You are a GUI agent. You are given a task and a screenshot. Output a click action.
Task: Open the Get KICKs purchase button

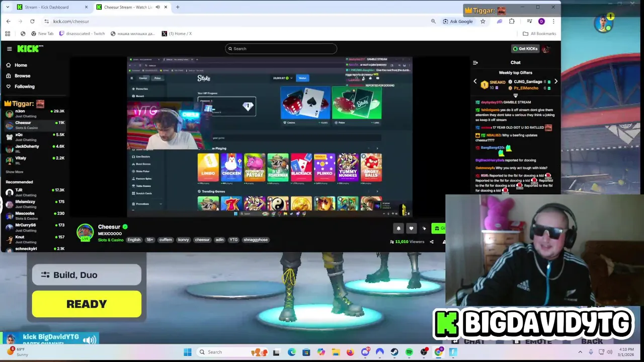point(525,49)
